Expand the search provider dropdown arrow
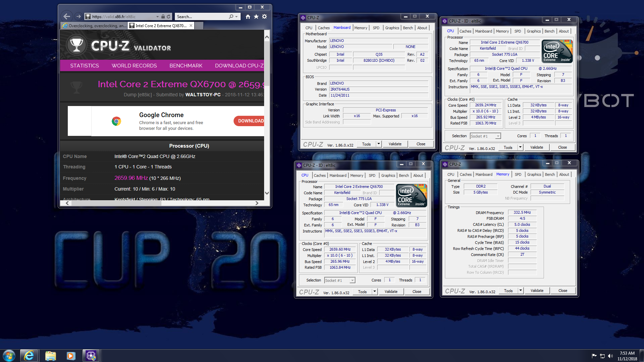 237,16
